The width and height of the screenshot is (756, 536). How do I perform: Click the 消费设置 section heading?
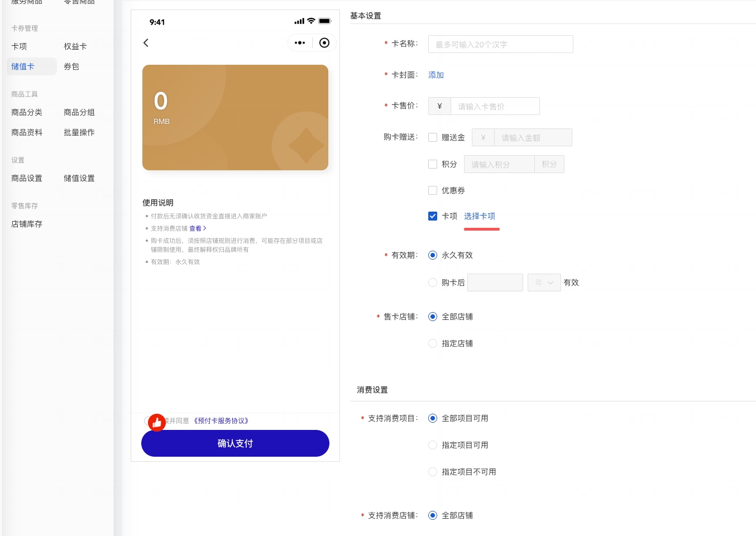click(372, 390)
